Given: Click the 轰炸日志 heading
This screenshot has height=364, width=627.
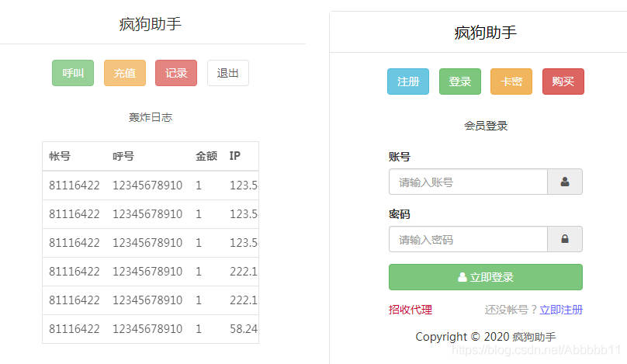Looking at the screenshot, I should point(151,117).
